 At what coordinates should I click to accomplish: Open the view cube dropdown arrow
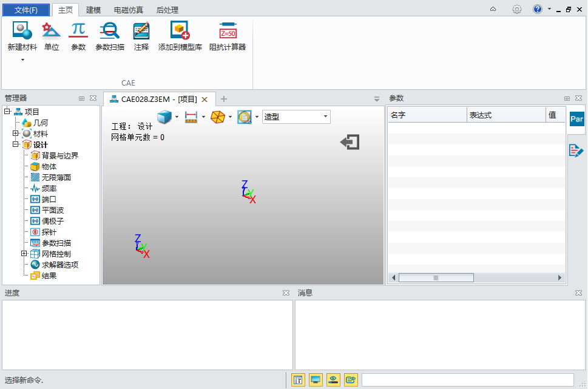pyautogui.click(x=177, y=117)
